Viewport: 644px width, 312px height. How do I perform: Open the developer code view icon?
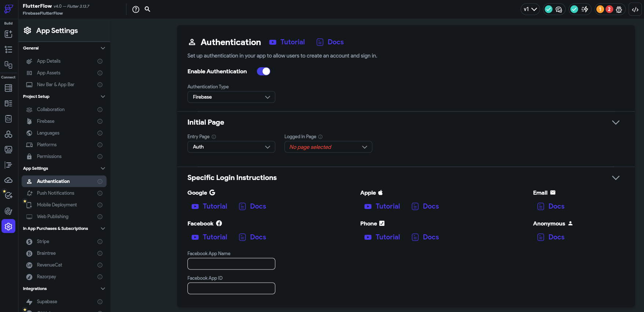[635, 10]
